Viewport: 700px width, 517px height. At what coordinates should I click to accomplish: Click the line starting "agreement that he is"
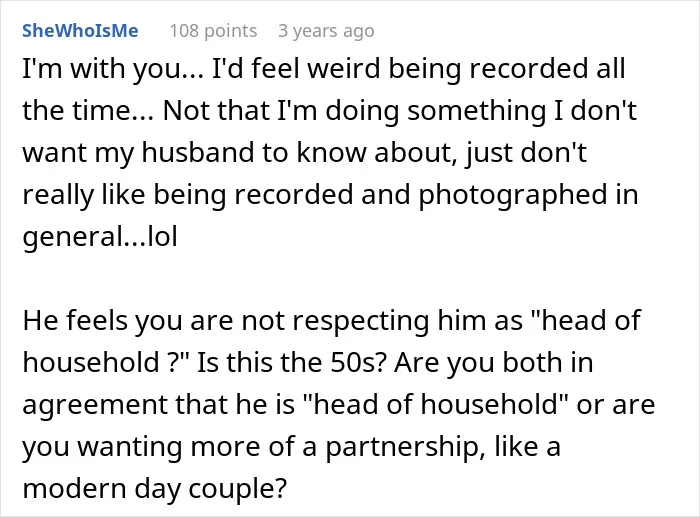point(339,404)
